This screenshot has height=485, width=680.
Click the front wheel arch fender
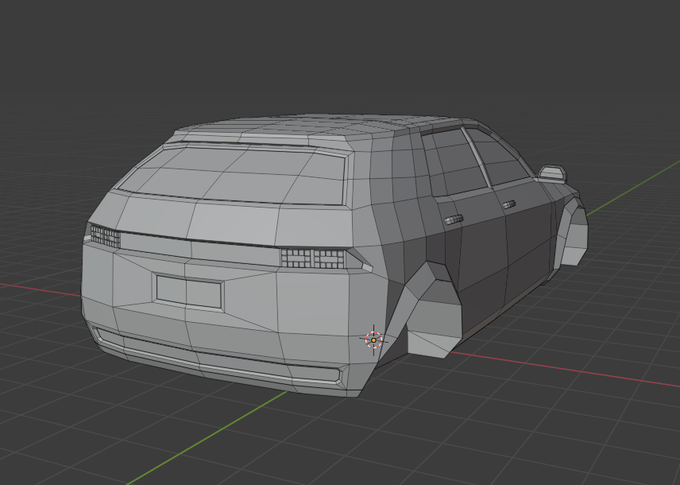[x=574, y=232]
